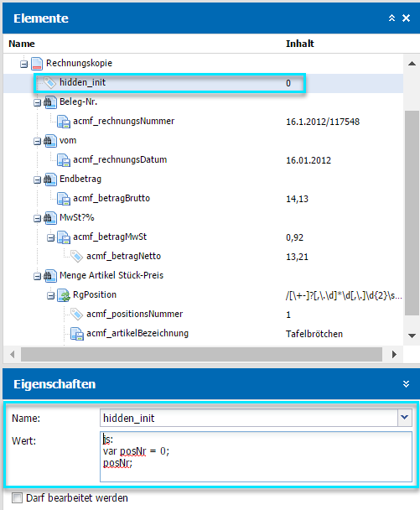Click the vertical scrollbar down arrow

(x=412, y=336)
